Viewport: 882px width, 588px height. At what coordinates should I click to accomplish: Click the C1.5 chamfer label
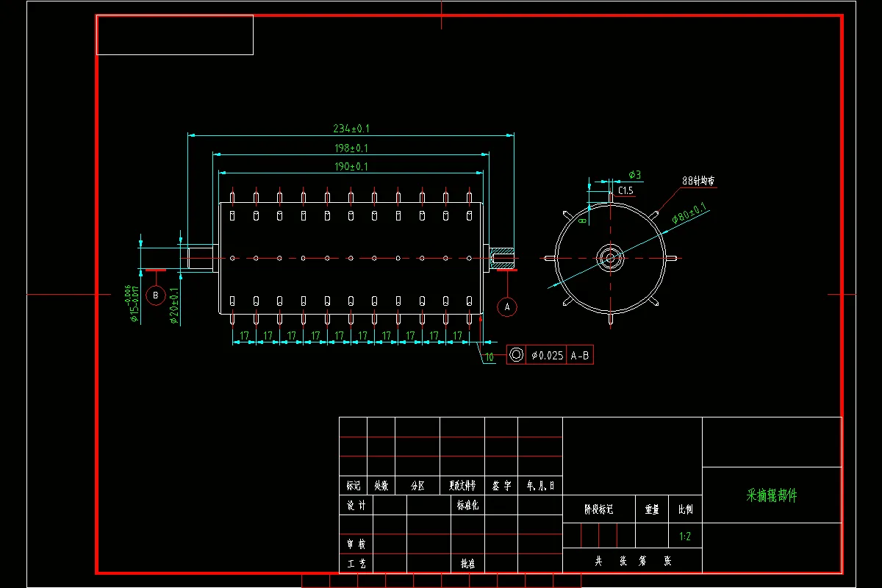(625, 191)
